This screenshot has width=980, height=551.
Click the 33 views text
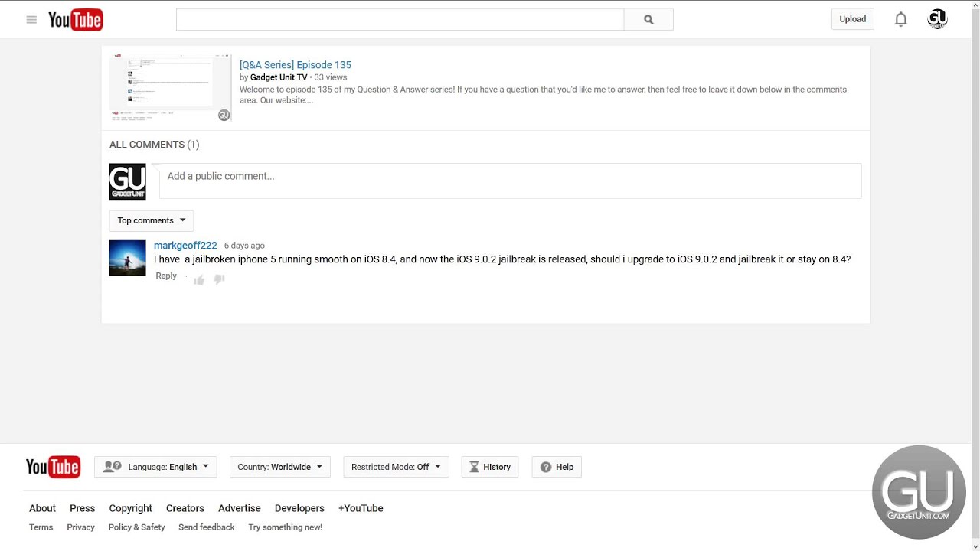coord(331,77)
